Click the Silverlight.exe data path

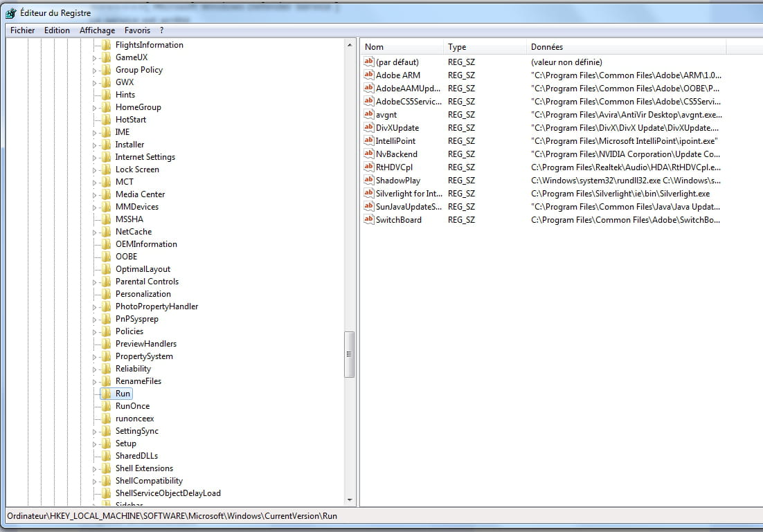tap(620, 194)
